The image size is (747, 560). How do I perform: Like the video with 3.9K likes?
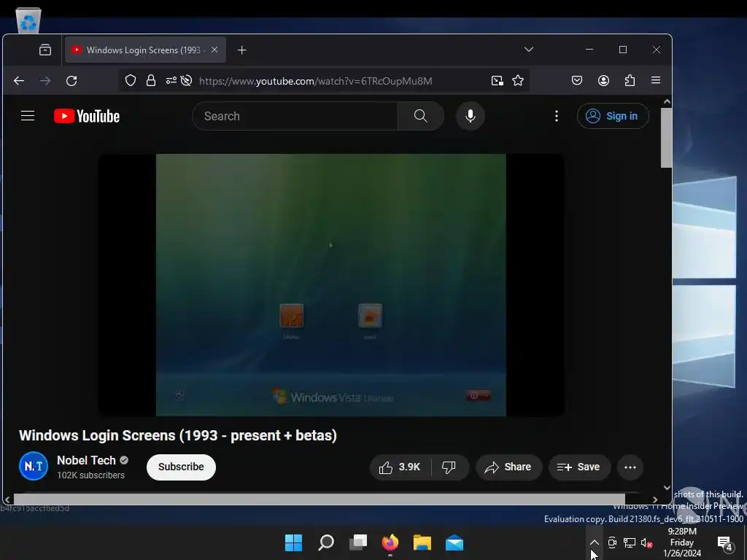(x=400, y=467)
